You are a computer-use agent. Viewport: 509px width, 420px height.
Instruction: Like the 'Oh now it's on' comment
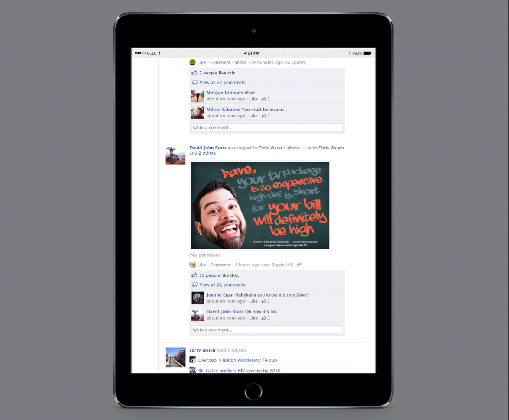(253, 318)
